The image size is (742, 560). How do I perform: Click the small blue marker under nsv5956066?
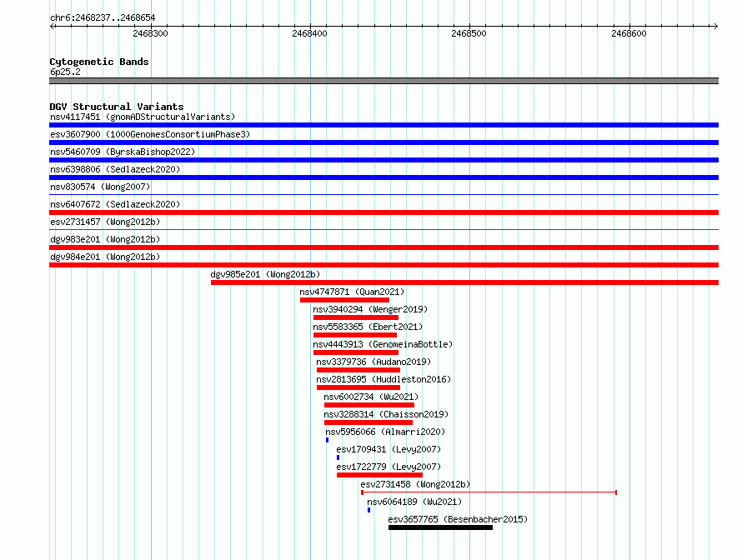coord(327,440)
